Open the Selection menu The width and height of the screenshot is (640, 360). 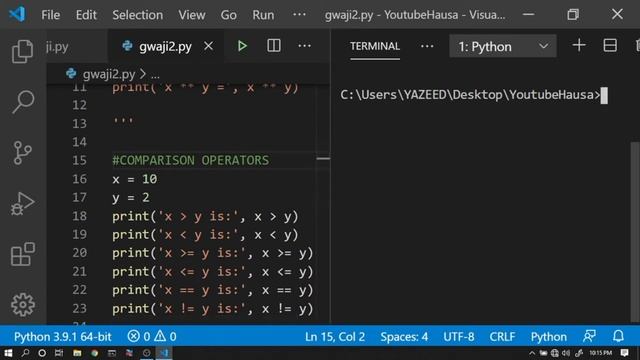coord(138,15)
